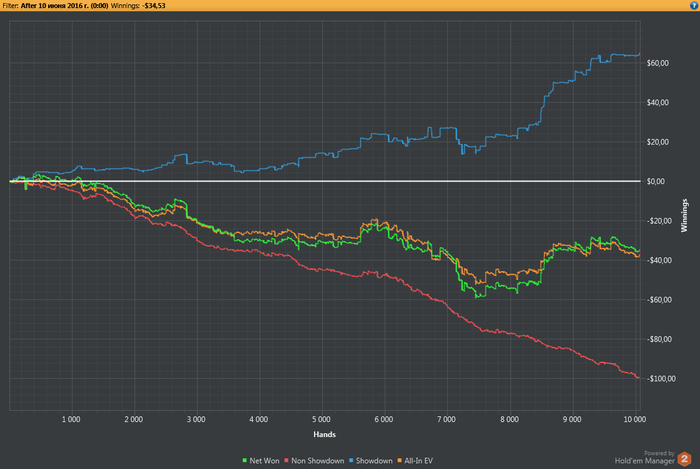The image size is (700, 469).
Task: Toggle the Non Showdown series label
Action: [x=317, y=461]
